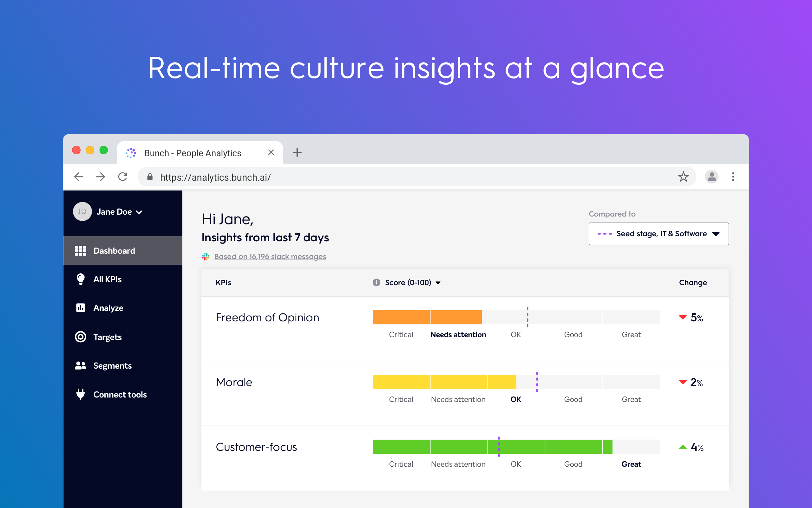The width and height of the screenshot is (812, 508).
Task: Click the Dashboard grid icon
Action: tap(81, 251)
